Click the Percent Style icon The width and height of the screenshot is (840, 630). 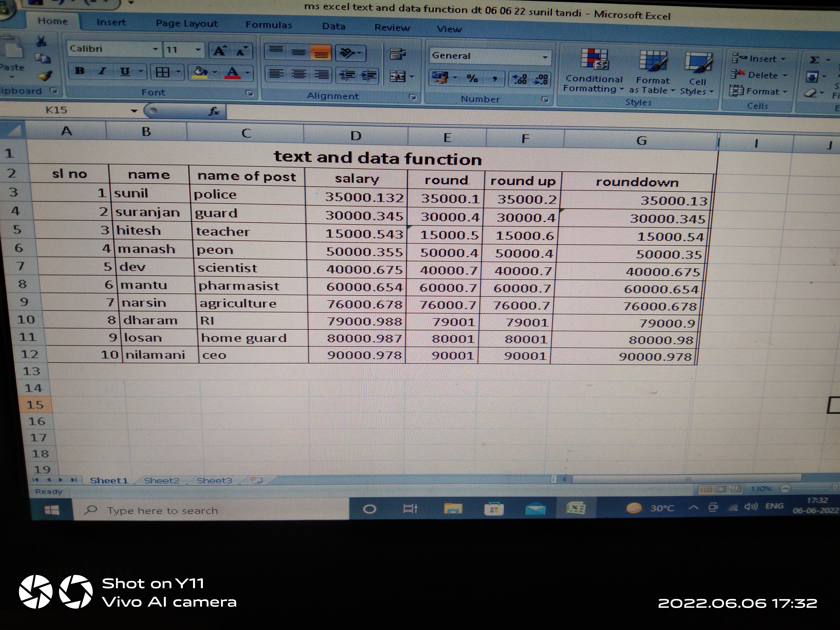click(x=472, y=79)
